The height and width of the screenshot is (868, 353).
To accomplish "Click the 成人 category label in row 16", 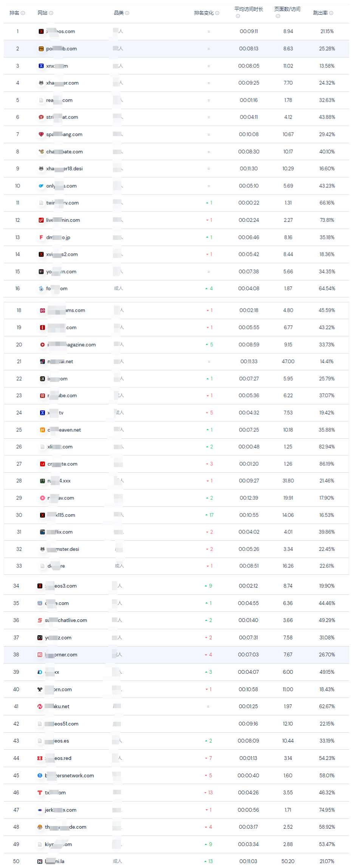I will click(x=118, y=288).
